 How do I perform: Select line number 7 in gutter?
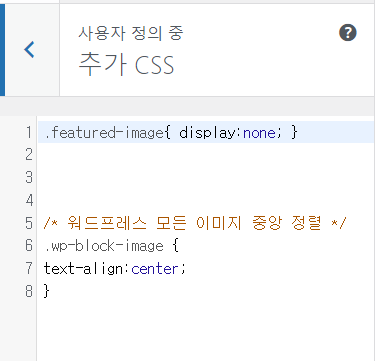[29, 268]
